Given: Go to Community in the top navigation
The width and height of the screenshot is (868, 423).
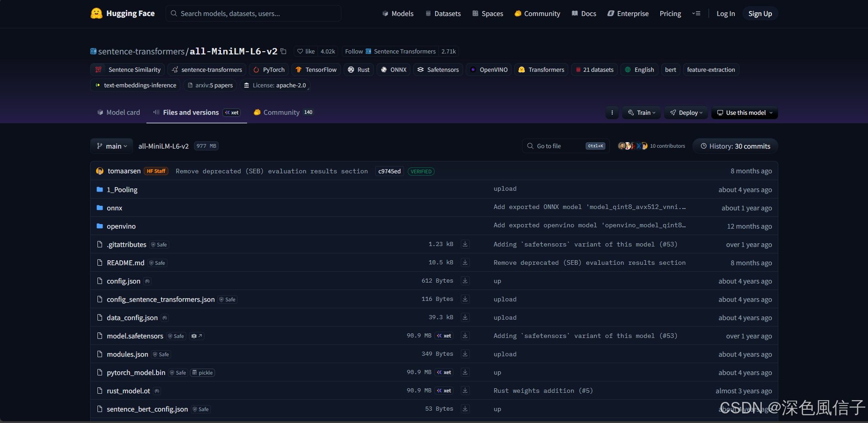Looking at the screenshot, I should click(537, 14).
